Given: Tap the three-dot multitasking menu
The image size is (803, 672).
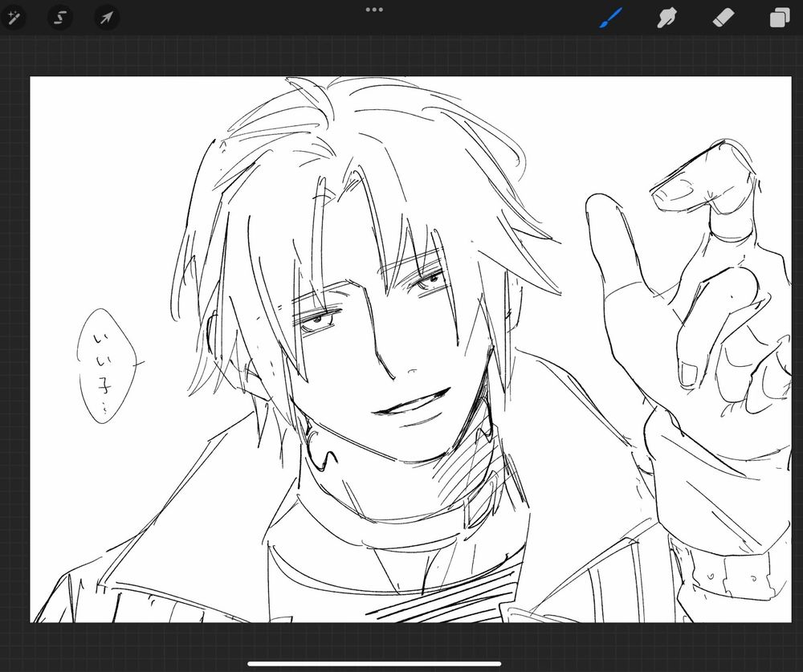Looking at the screenshot, I should coord(374,9).
